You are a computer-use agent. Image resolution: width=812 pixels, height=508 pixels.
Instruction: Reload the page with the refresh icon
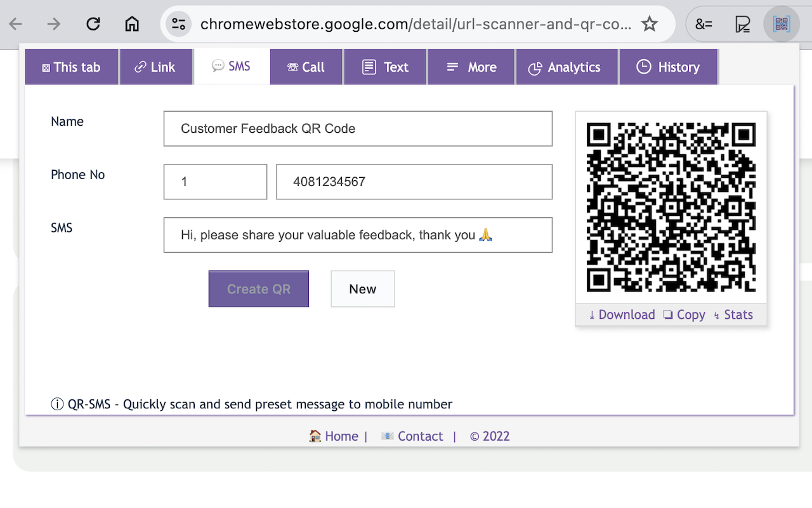93,24
